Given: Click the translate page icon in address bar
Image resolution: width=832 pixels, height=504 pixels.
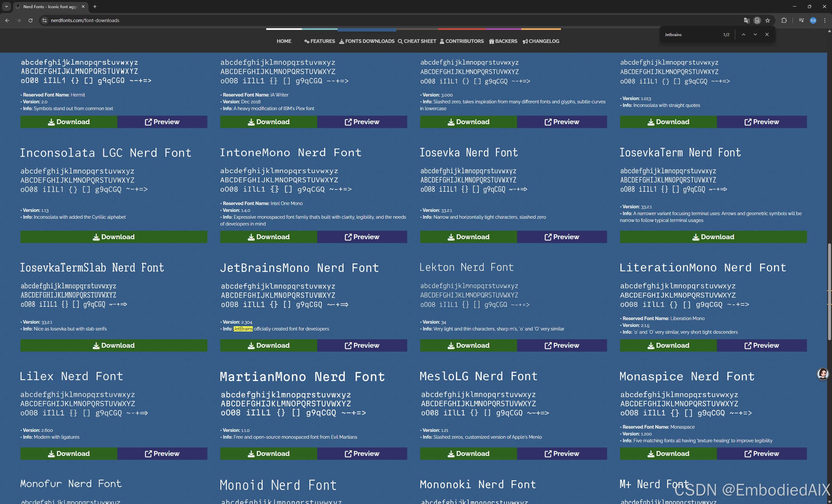Looking at the screenshot, I should tap(747, 20).
